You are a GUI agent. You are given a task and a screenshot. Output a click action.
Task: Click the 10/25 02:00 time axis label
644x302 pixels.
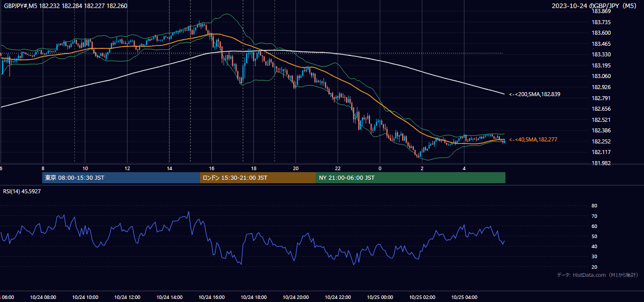tap(422, 297)
